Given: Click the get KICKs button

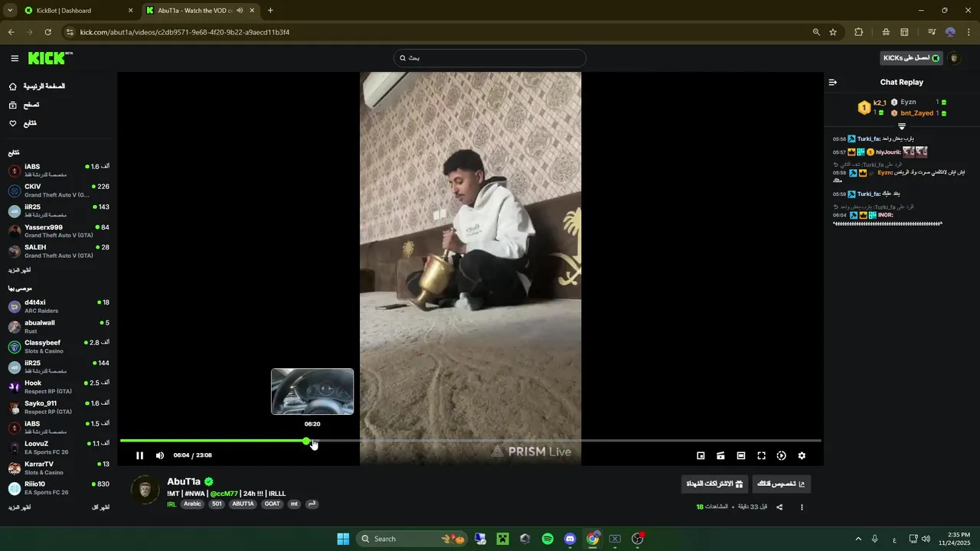Looking at the screenshot, I should click(x=910, y=58).
